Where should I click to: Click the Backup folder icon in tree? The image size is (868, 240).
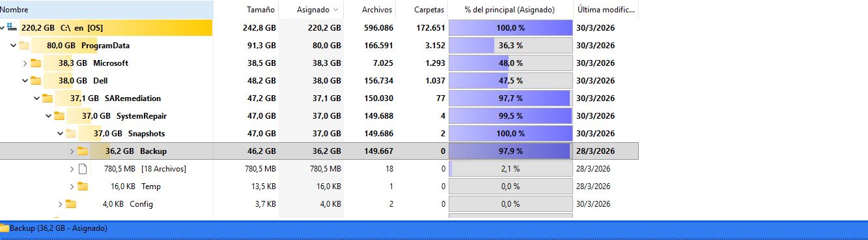(x=83, y=151)
